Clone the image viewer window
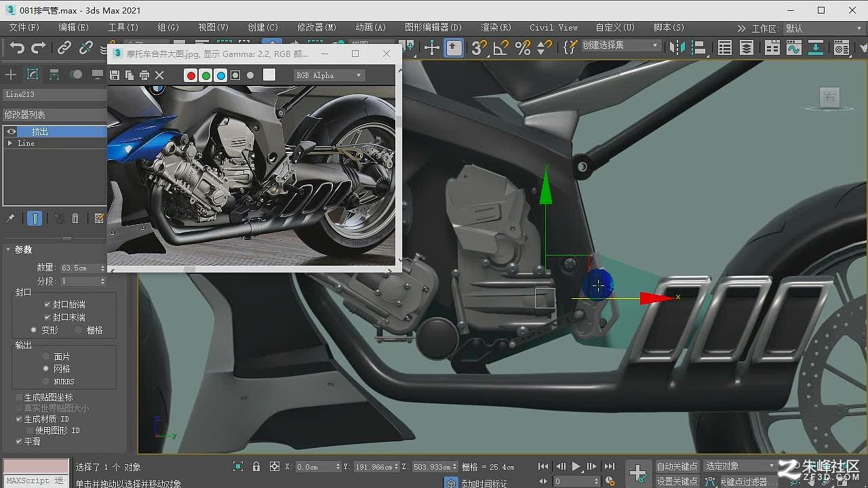This screenshot has width=868, height=488. pos(130,75)
